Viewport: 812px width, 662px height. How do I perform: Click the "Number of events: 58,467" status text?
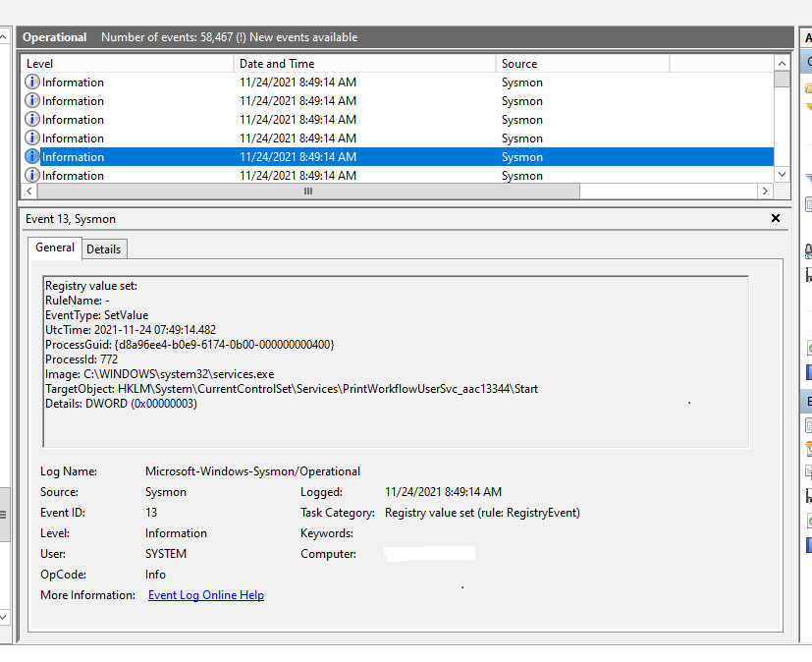click(x=167, y=37)
